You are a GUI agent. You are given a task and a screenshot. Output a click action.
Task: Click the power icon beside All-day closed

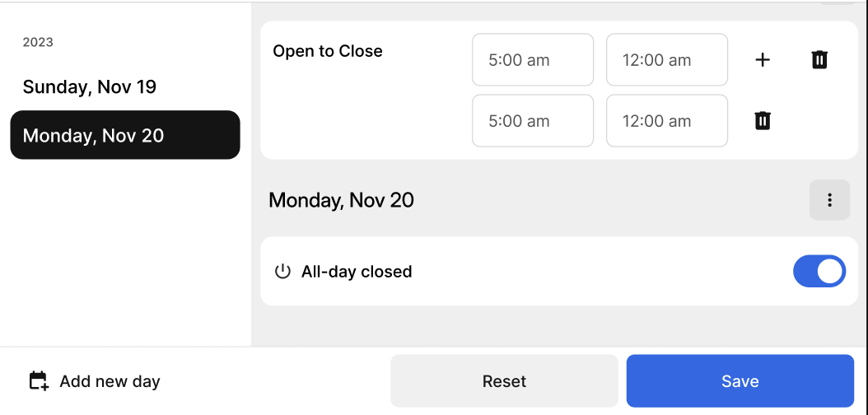pyautogui.click(x=282, y=272)
